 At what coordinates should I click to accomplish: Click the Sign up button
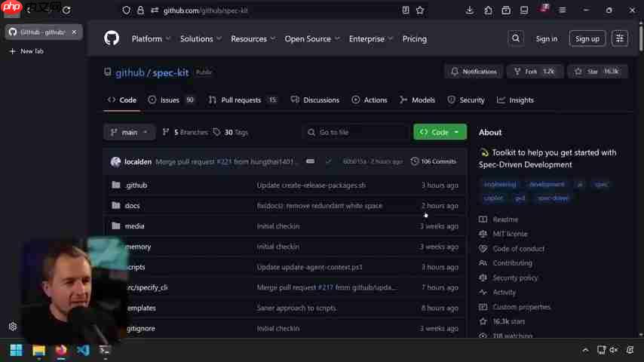587,38
